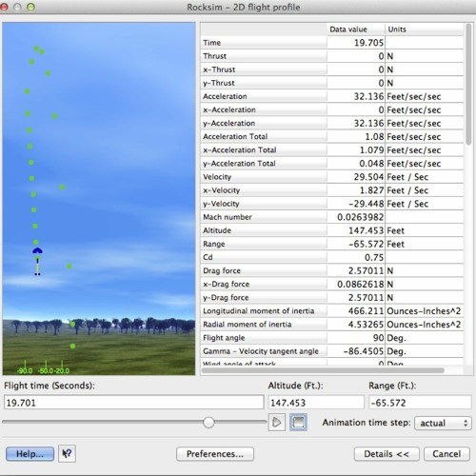
Task: Open the Animation time step dropdown
Action: point(443,423)
